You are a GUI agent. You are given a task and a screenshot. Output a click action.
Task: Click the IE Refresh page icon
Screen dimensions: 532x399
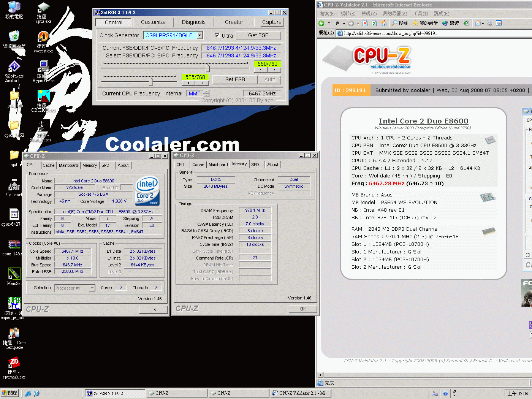pyautogui.click(x=374, y=23)
